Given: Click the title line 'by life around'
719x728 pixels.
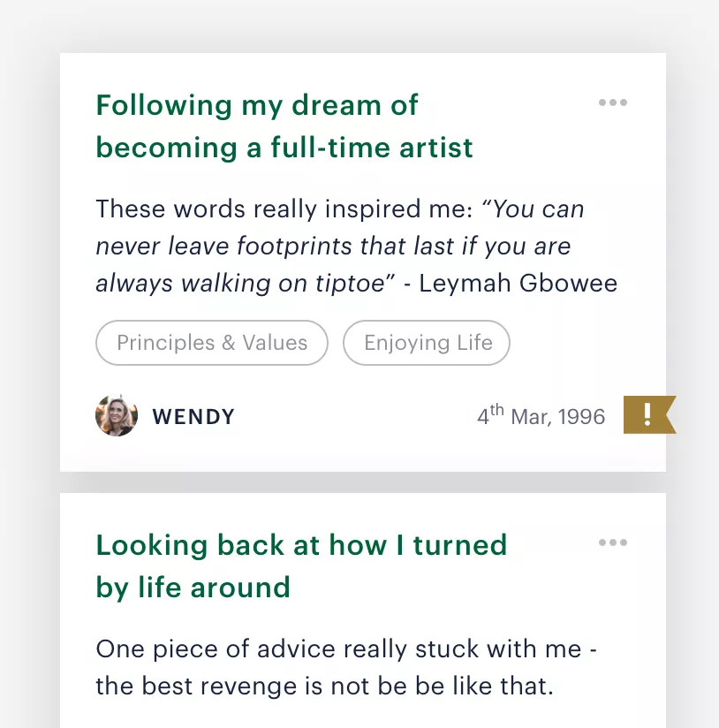Looking at the screenshot, I should pos(193,588).
